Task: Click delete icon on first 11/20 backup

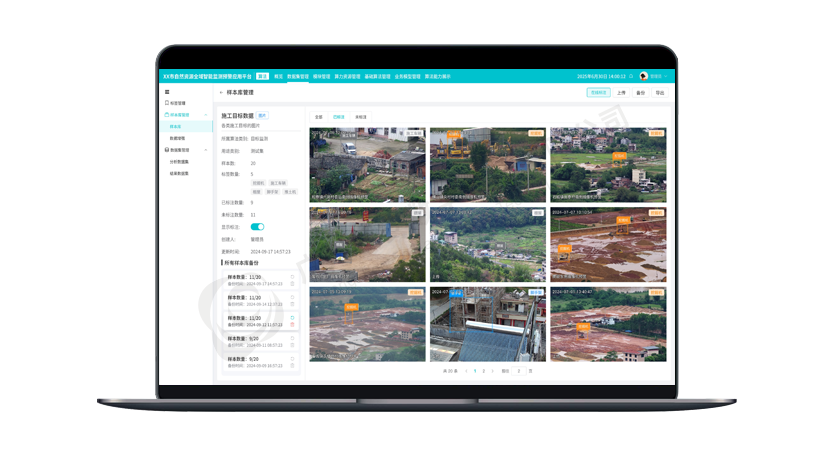Action: [292, 284]
